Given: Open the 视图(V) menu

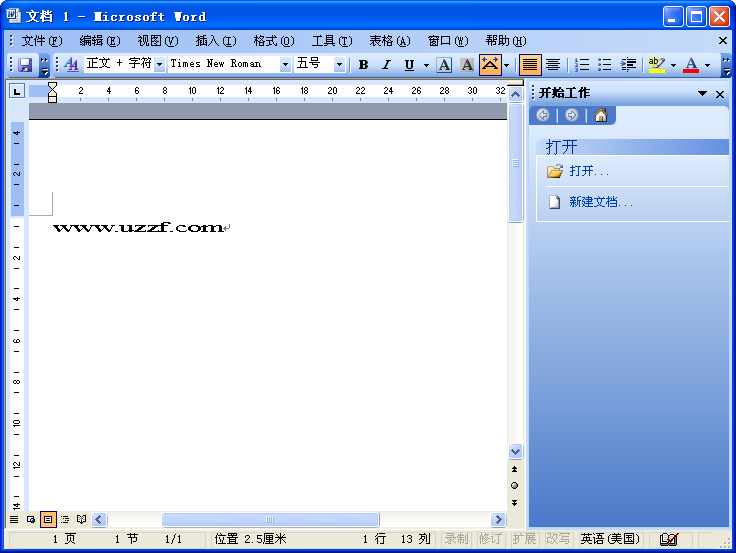Looking at the screenshot, I should click(158, 41).
